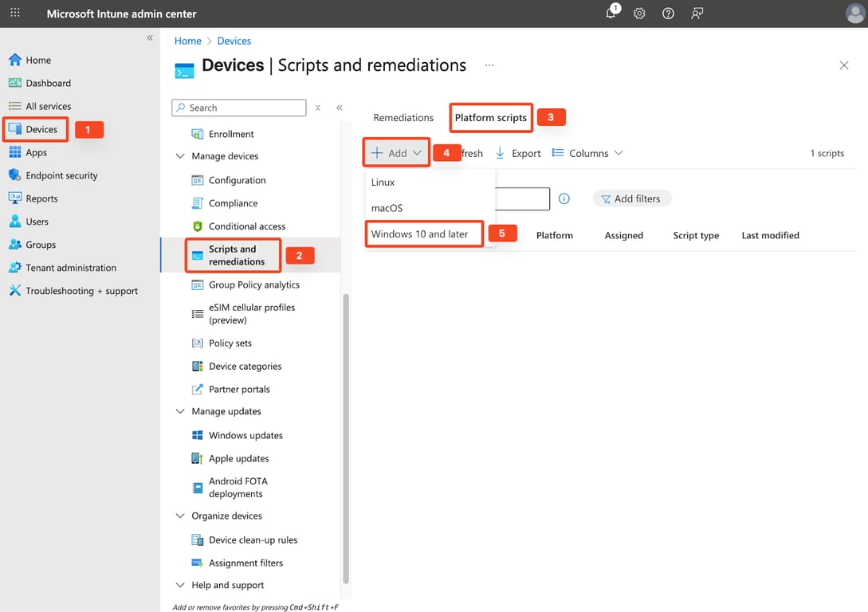The width and height of the screenshot is (868, 612).
Task: Collapse the Manage updates section
Action: click(x=180, y=411)
